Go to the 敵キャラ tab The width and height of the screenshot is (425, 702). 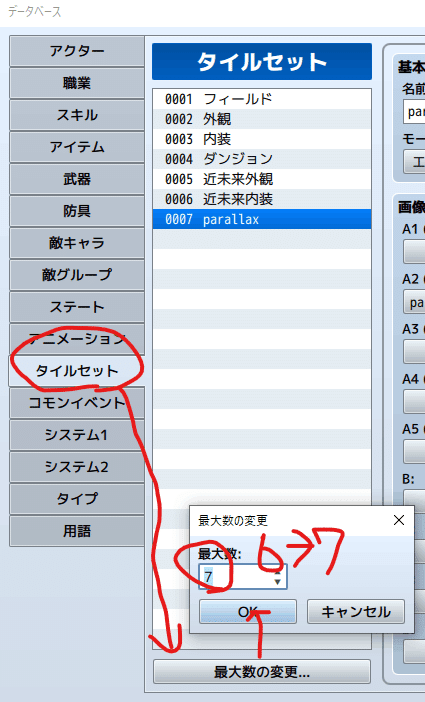point(77,243)
